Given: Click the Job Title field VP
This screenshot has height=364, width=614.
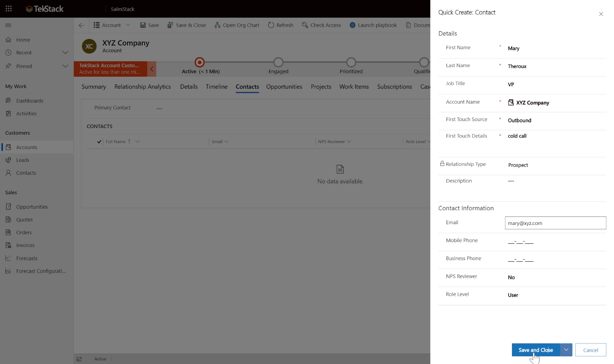Looking at the screenshot, I should coord(555,84).
